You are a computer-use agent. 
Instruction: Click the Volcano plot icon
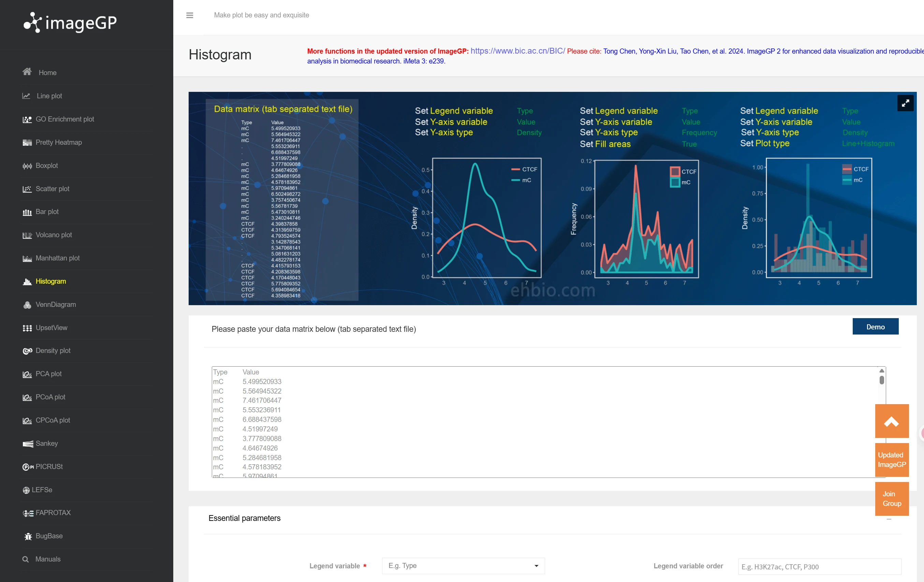(27, 235)
